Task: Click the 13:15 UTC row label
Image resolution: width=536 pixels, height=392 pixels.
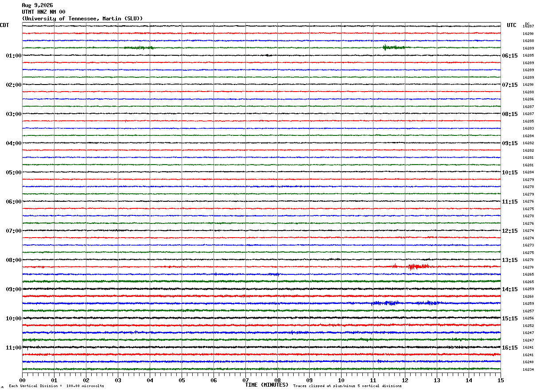Action: tap(510, 260)
